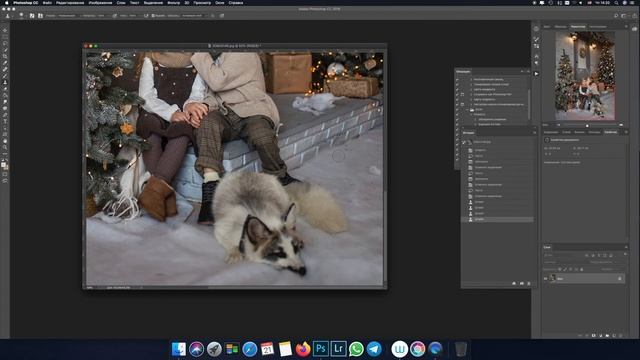
Task: Open the History panel flyout menu
Action: (534, 133)
